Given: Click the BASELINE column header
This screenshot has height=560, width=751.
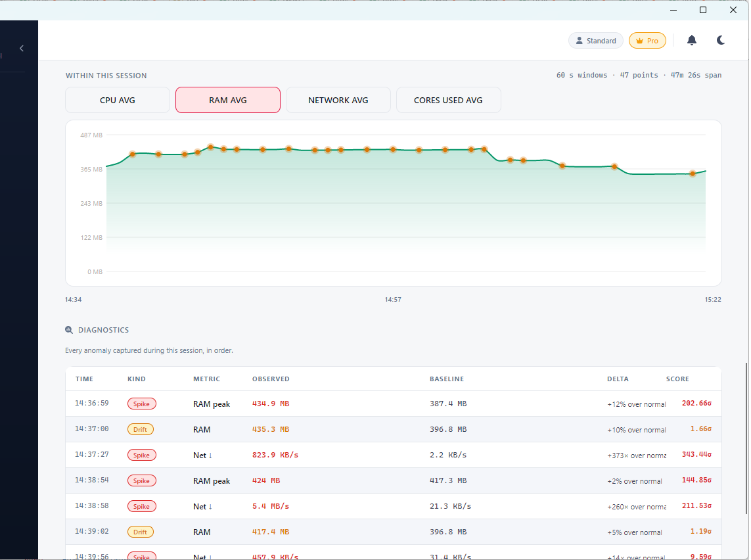Looking at the screenshot, I should (447, 379).
